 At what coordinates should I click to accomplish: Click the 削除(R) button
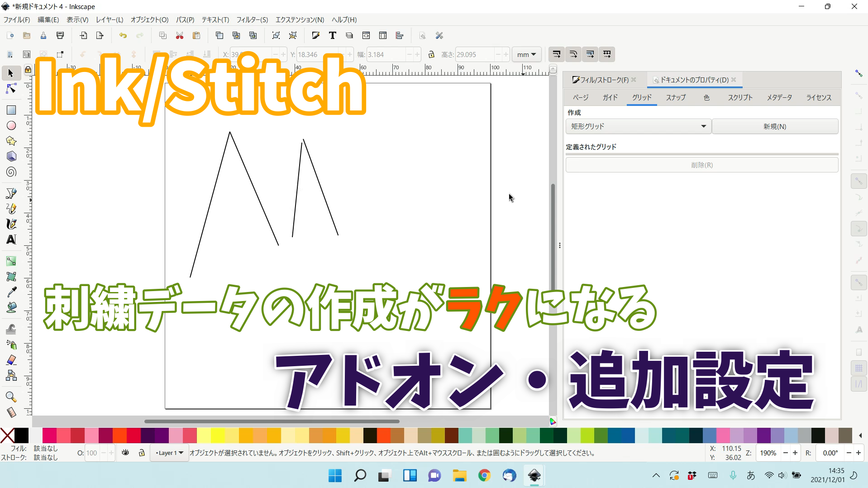(x=702, y=165)
